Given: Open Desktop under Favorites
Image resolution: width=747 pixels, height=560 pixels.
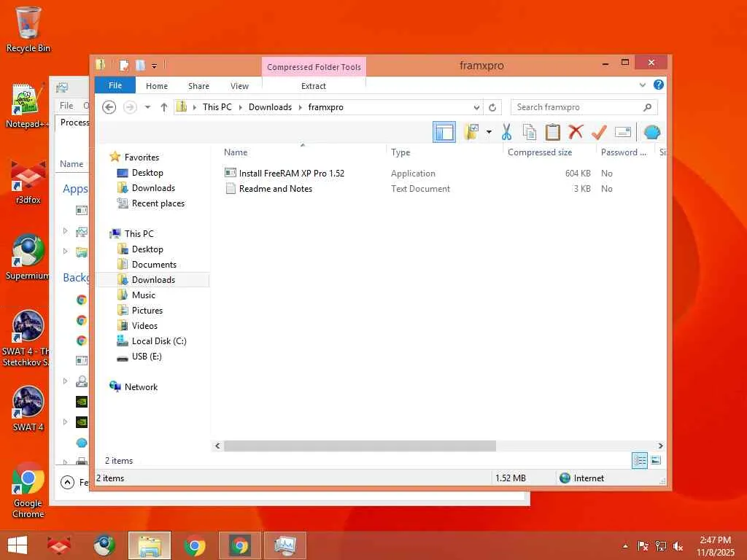Looking at the screenshot, I should [x=147, y=173].
